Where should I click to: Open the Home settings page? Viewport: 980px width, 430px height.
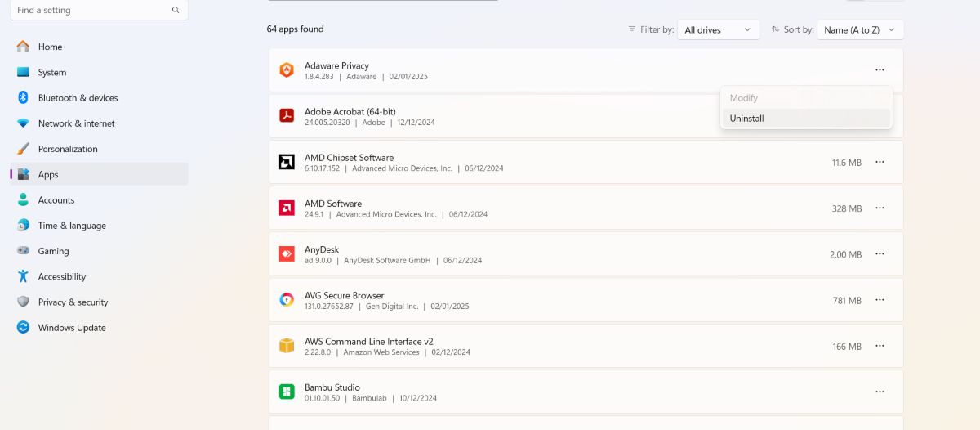(x=99, y=47)
